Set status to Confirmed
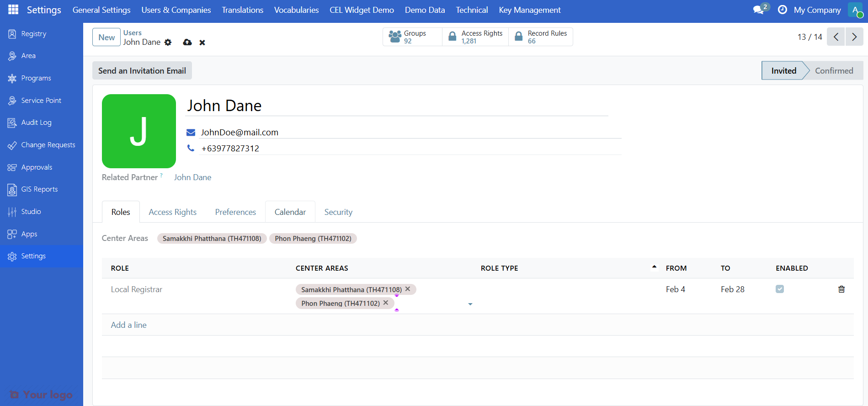This screenshot has width=868, height=406. coord(833,71)
